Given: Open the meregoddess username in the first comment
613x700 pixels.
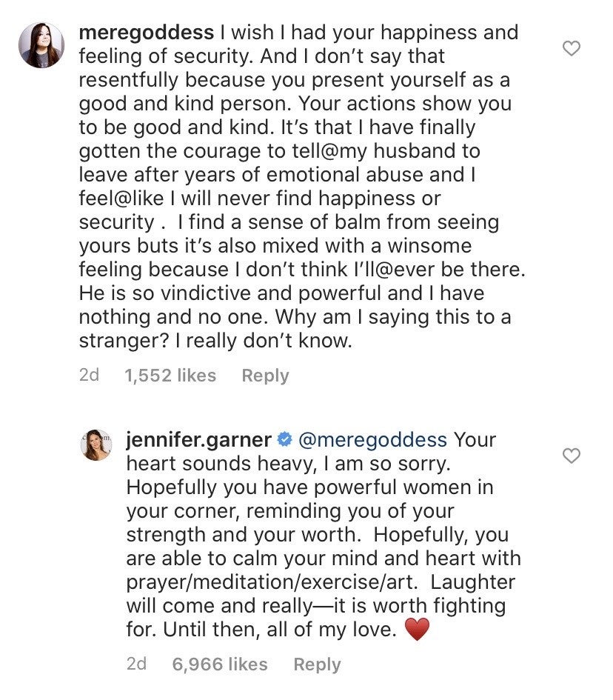Looking at the screenshot, I should 146,33.
